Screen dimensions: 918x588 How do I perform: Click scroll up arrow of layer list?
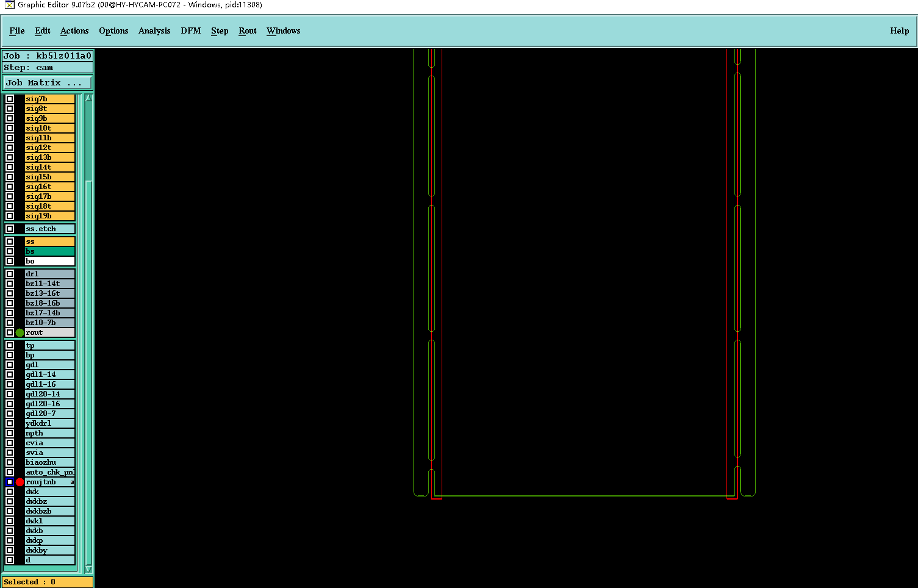(88, 98)
